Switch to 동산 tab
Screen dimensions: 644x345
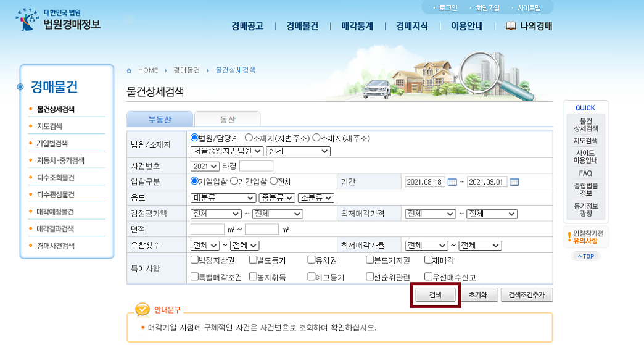228,119
